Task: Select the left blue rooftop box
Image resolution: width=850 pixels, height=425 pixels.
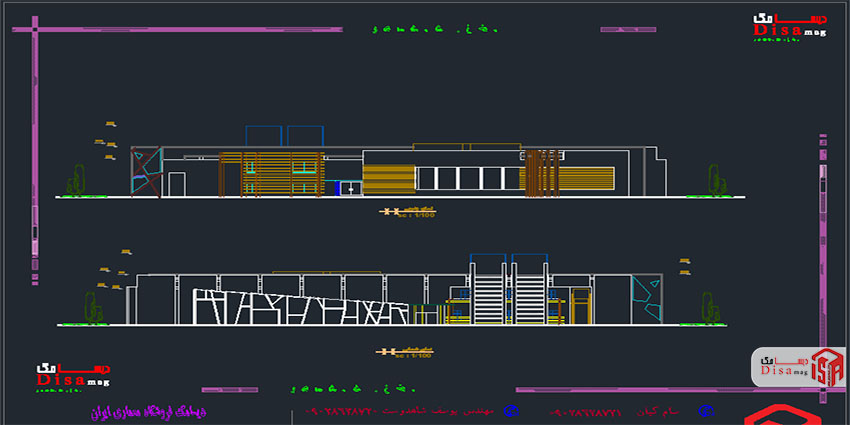Action: 262,138
